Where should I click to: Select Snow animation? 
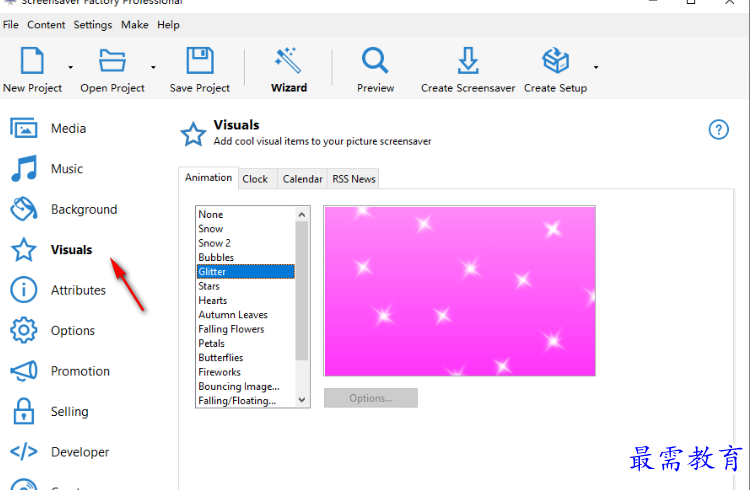pyautogui.click(x=246, y=229)
